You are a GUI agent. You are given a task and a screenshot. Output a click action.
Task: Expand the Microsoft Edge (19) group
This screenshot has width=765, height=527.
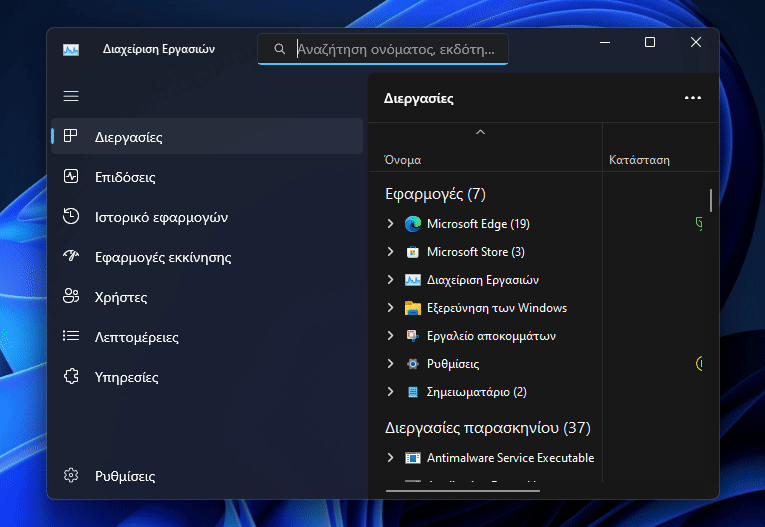(x=390, y=223)
